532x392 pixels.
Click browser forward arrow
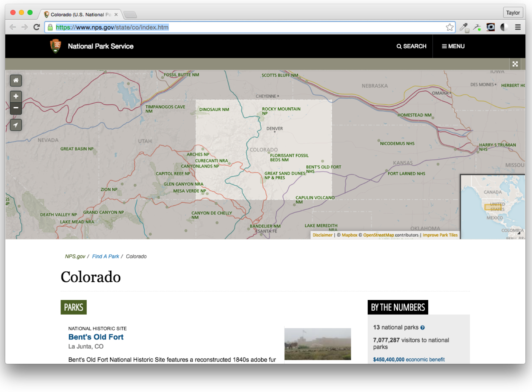pyautogui.click(x=25, y=27)
